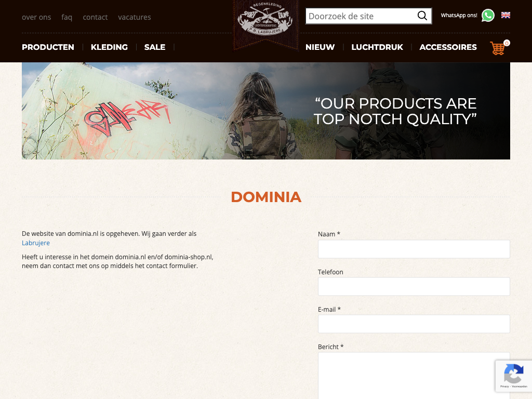Go to the SALE section
Screen dimensions: 532x399
(155, 47)
